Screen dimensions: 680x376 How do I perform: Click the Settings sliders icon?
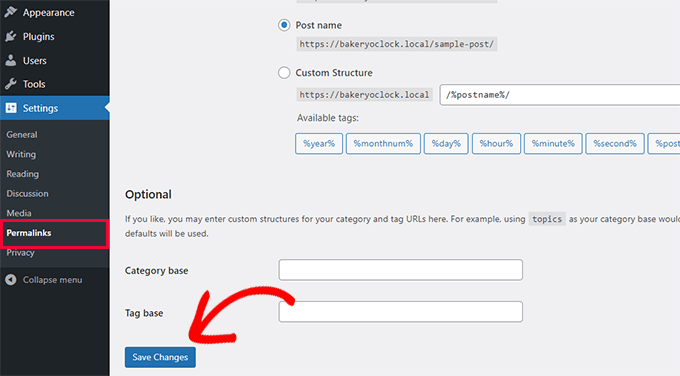point(11,108)
